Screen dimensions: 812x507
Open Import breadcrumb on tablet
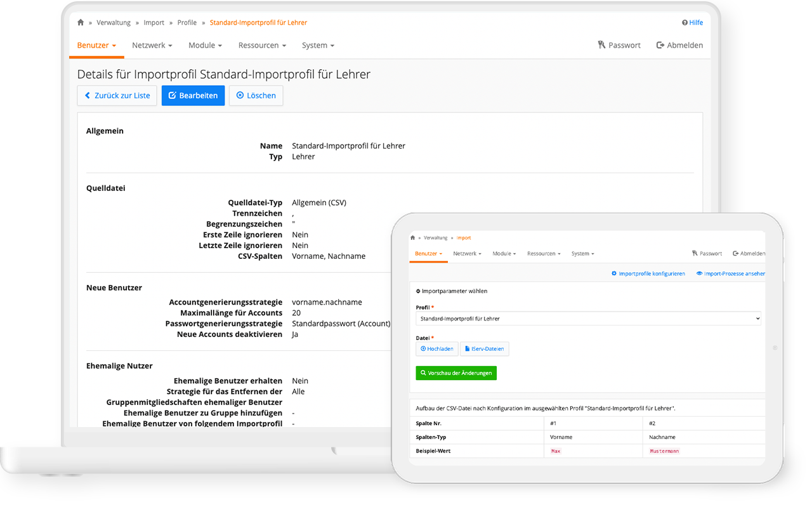click(464, 238)
